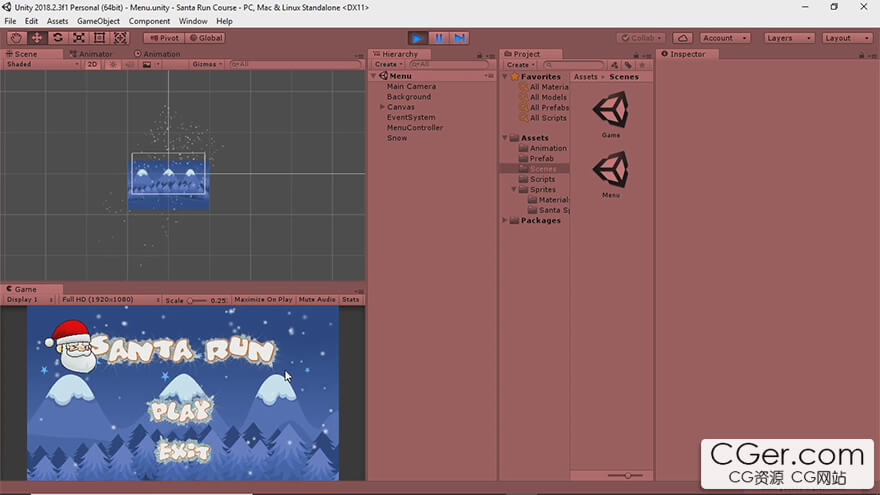The height and width of the screenshot is (495, 880).
Task: Adjust the Game view Scale slider
Action: [196, 300]
